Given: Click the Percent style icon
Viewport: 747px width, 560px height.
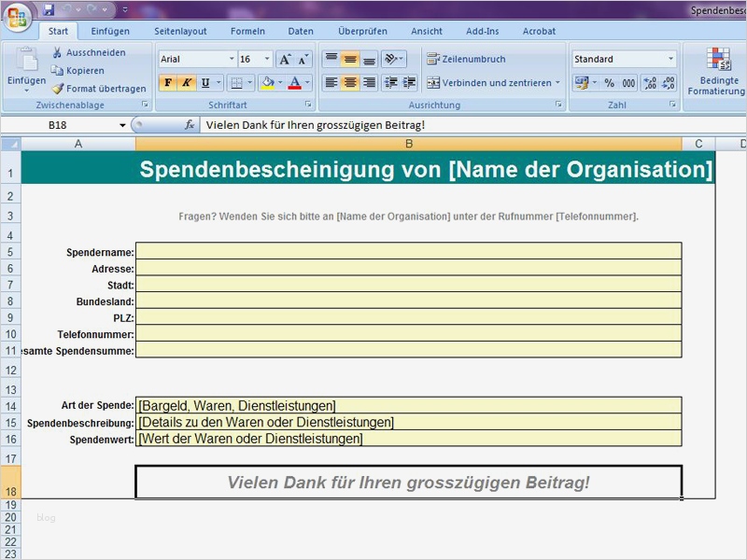Looking at the screenshot, I should (610, 82).
